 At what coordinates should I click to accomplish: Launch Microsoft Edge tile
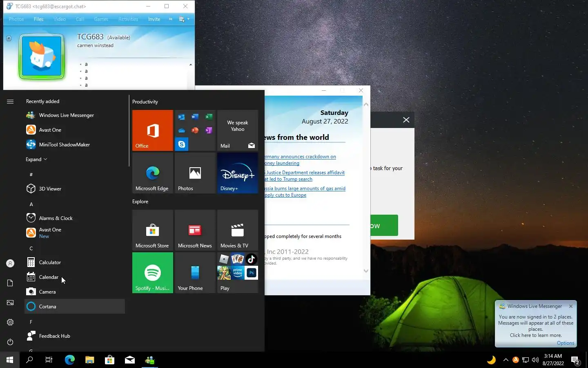point(153,173)
